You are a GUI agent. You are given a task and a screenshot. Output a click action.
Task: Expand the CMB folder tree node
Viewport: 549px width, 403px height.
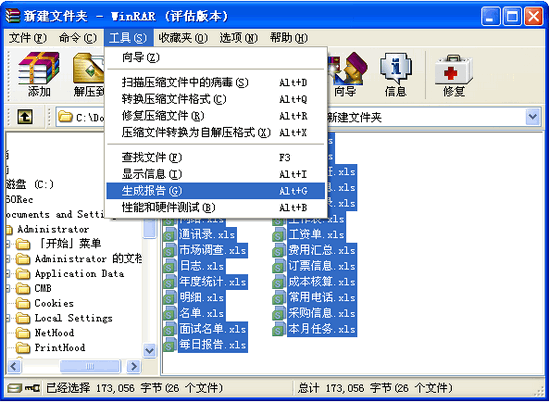[8, 289]
